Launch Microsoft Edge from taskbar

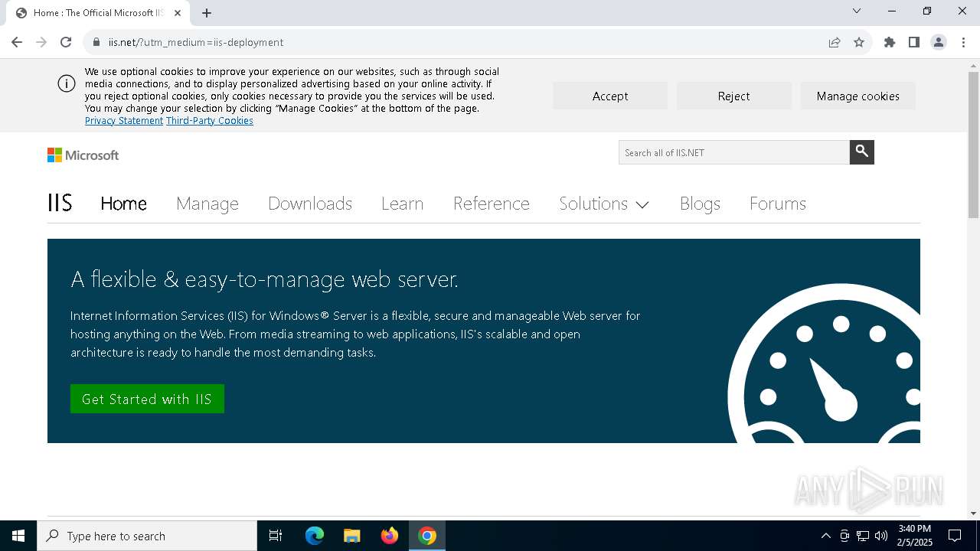(x=315, y=536)
